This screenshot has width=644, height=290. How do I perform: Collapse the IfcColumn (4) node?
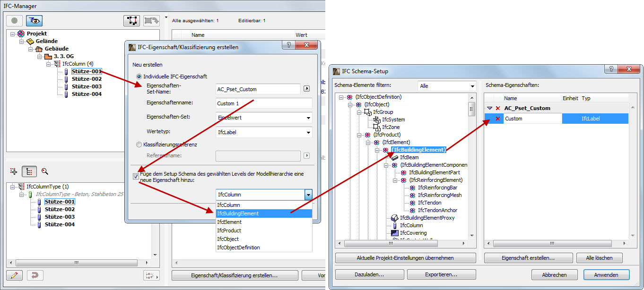coord(49,64)
